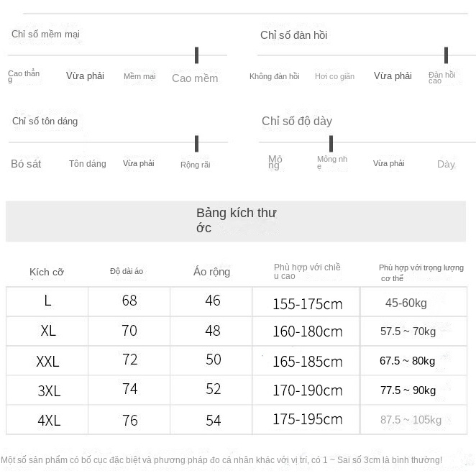Click the '160-180cm' height cell
The width and height of the screenshot is (476, 476).
tap(307, 331)
